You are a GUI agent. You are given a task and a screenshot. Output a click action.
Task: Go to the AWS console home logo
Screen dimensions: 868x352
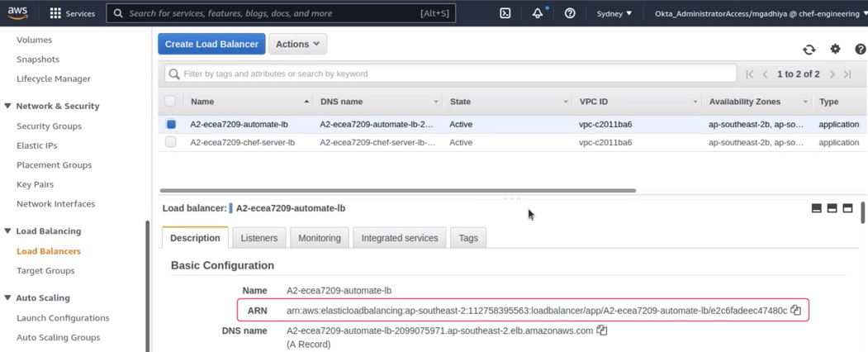[17, 12]
